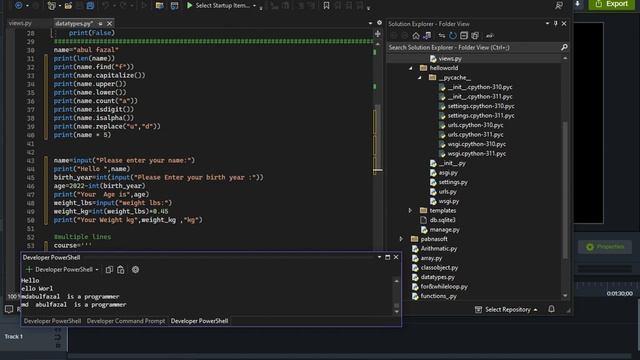Select the datatypes.py editor tab

coord(74,24)
